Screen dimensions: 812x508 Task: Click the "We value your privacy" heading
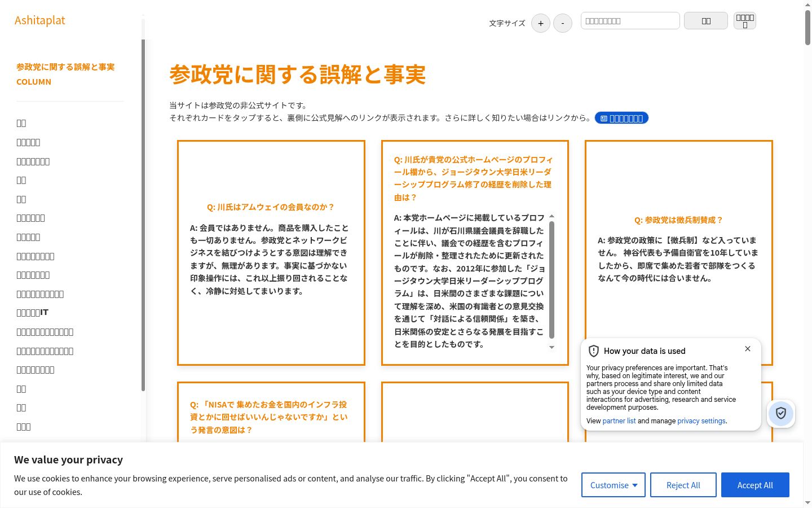pyautogui.click(x=68, y=459)
